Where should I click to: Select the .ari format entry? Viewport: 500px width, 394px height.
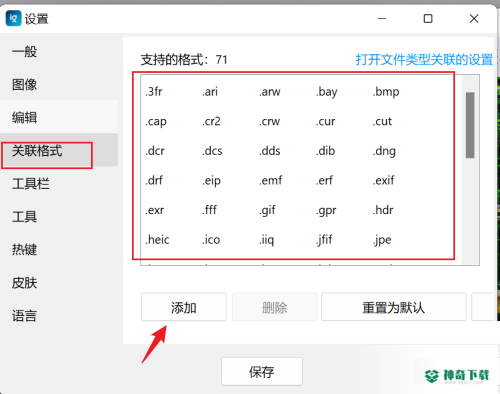210,91
